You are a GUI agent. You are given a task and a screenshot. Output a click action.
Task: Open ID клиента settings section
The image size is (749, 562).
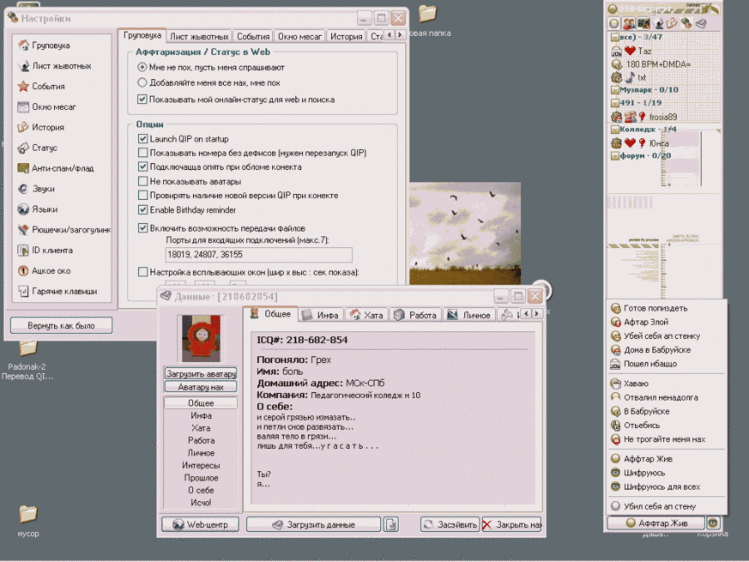click(45, 250)
